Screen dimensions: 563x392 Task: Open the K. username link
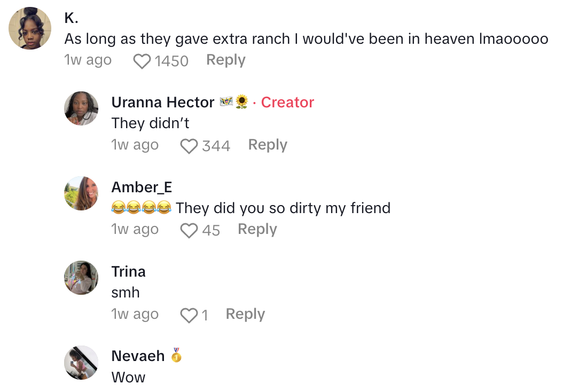click(72, 18)
